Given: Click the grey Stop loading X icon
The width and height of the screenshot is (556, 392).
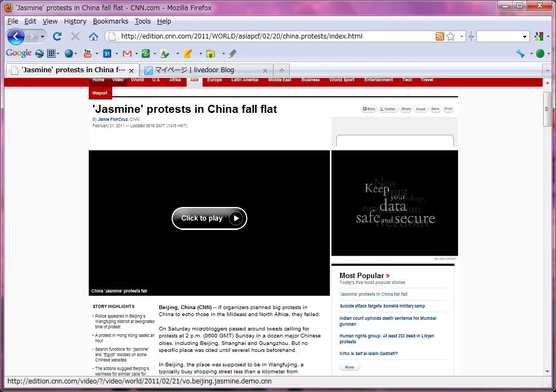Looking at the screenshot, I should pyautogui.click(x=75, y=36).
